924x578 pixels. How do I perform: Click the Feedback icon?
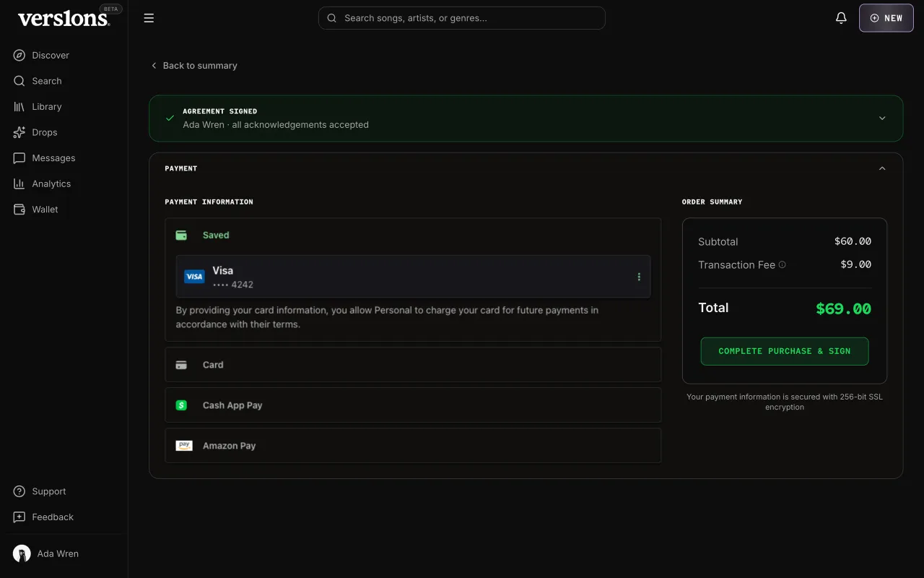[19, 517]
